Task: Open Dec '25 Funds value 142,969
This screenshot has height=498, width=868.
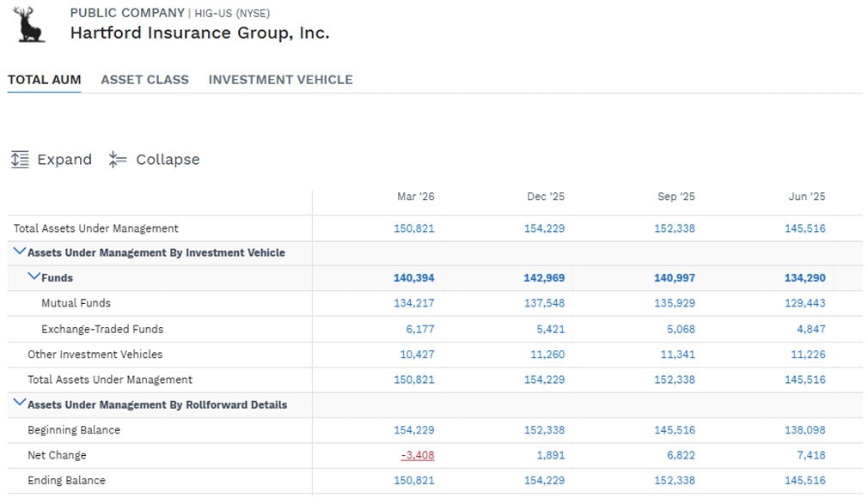Action: [544, 278]
